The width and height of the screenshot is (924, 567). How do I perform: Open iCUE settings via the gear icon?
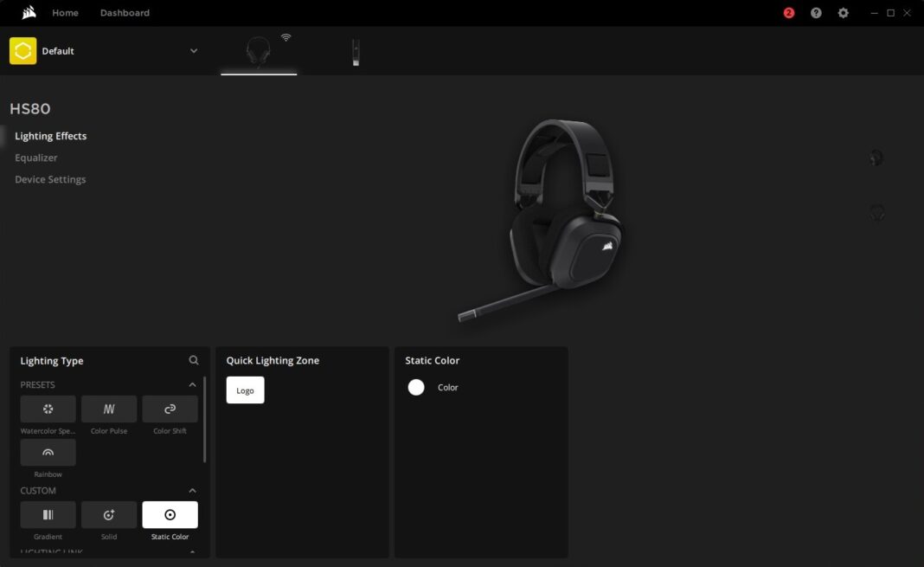tap(842, 12)
